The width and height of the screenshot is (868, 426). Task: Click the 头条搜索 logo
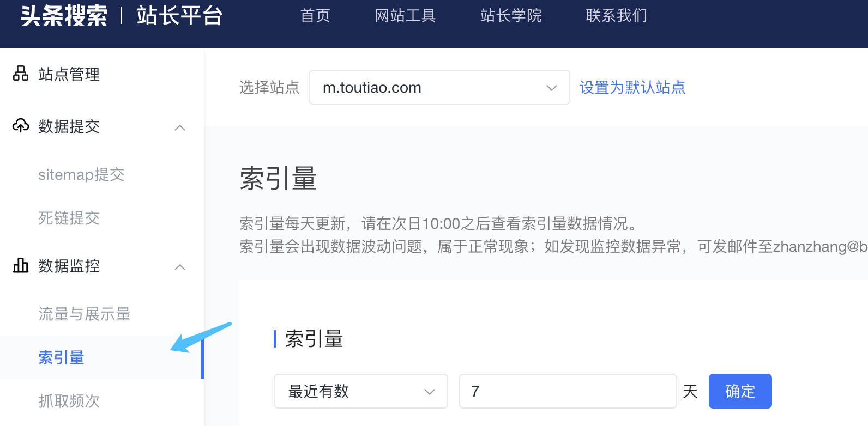pos(64,15)
